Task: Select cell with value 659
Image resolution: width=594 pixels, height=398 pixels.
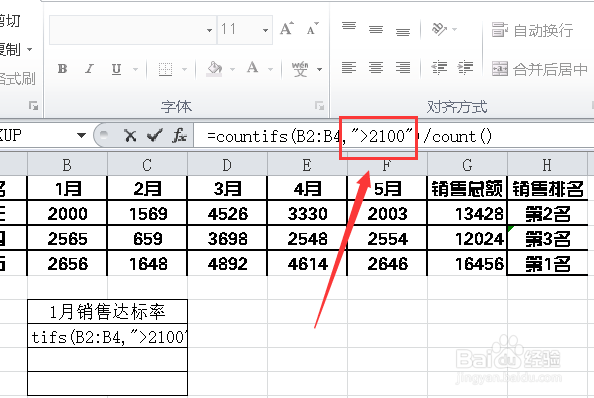Action: [147, 239]
